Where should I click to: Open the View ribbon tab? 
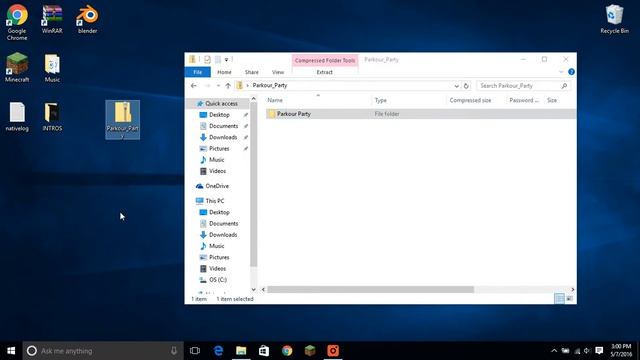[x=278, y=72]
